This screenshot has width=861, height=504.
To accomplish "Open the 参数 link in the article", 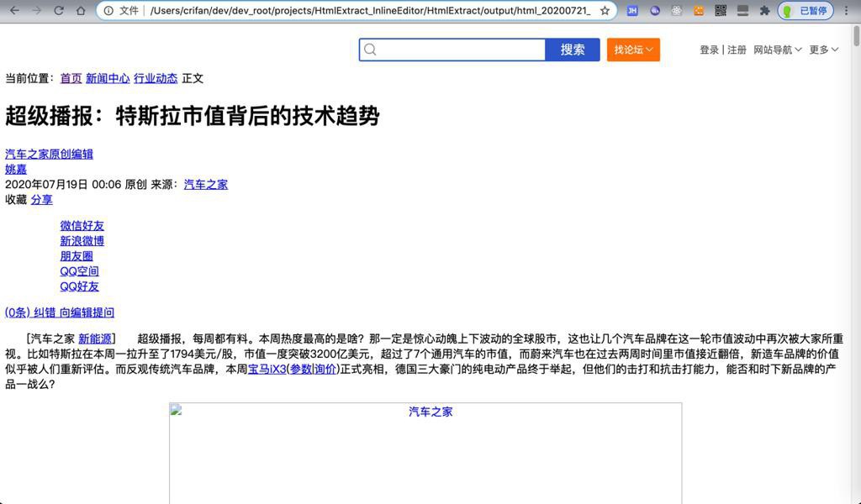I will pos(301,369).
